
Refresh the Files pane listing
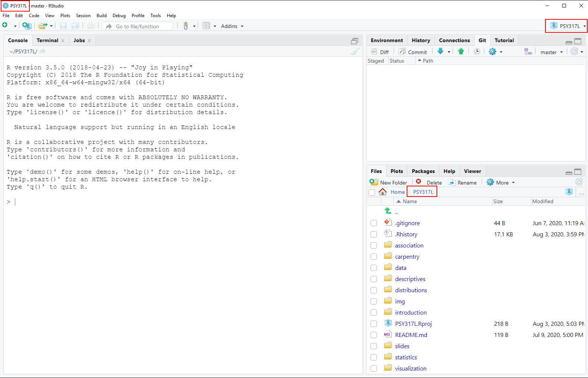579,182
